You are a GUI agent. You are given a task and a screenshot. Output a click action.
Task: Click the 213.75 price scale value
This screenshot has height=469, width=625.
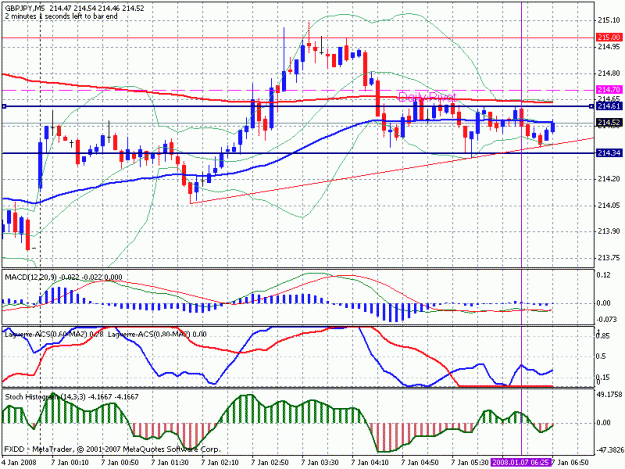click(x=609, y=258)
